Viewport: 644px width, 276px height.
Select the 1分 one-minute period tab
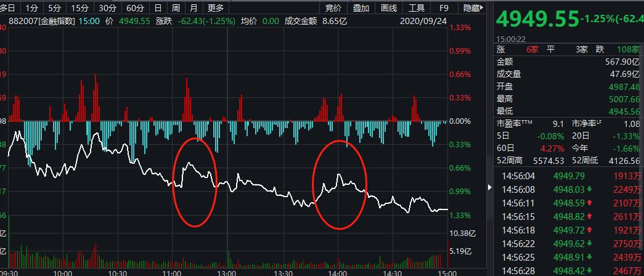pos(31,7)
